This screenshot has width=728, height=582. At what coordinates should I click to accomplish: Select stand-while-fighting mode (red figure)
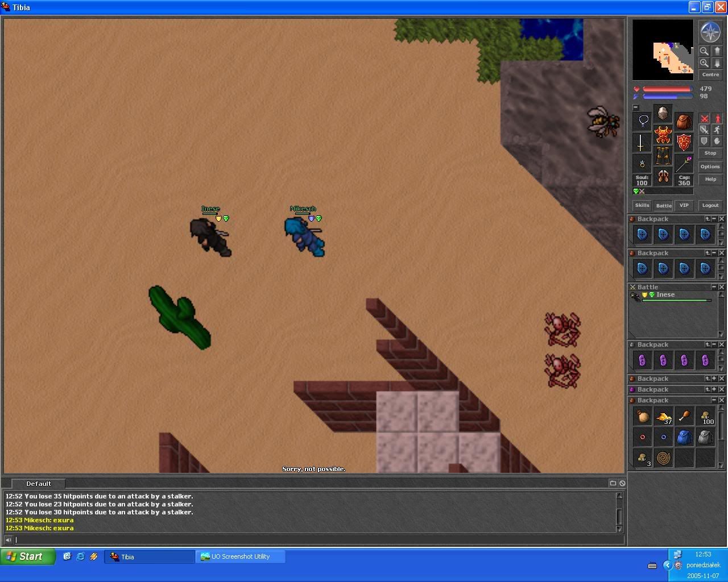(x=717, y=119)
